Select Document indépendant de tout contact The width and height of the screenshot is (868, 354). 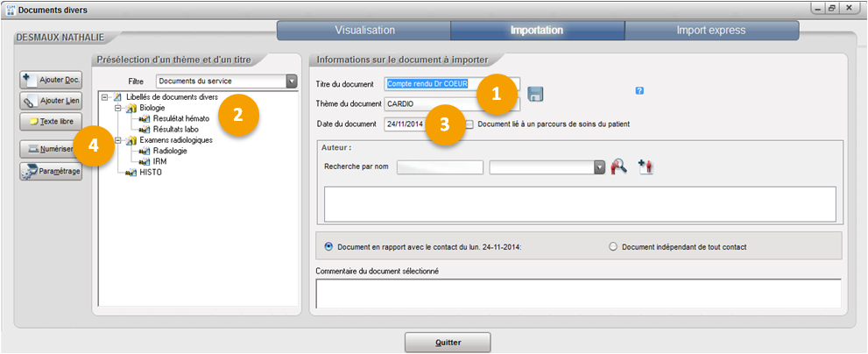(x=613, y=247)
